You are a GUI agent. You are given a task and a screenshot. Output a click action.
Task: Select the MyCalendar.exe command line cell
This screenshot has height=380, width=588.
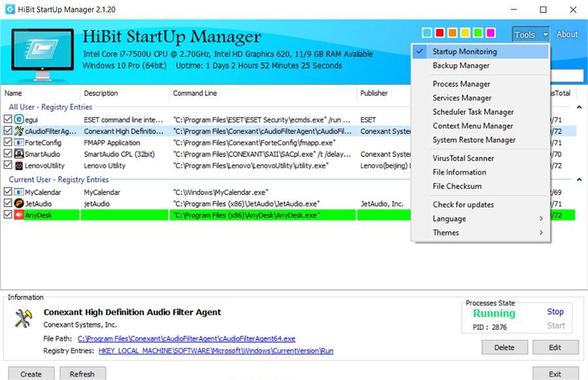(221, 192)
